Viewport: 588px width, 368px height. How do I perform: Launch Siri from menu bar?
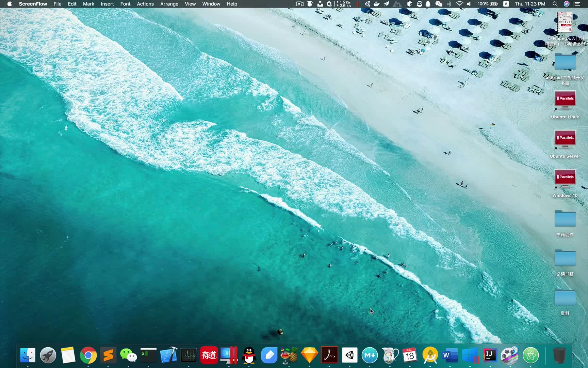click(x=567, y=4)
